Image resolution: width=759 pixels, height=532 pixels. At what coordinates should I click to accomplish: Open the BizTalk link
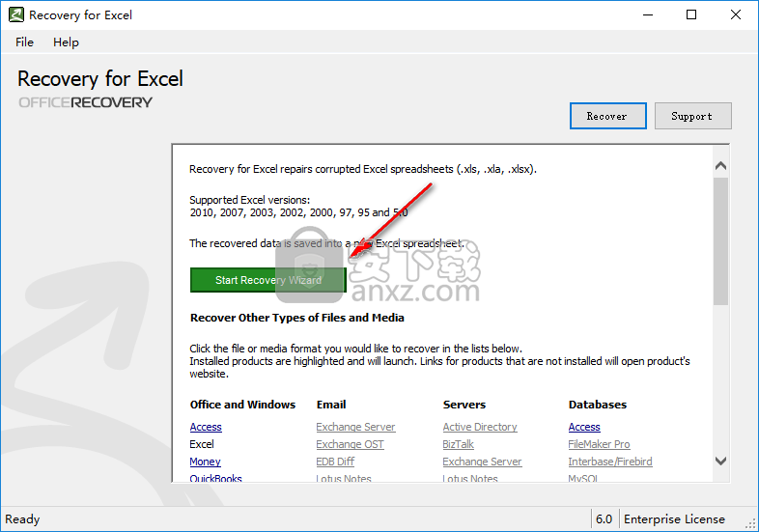pos(458,444)
